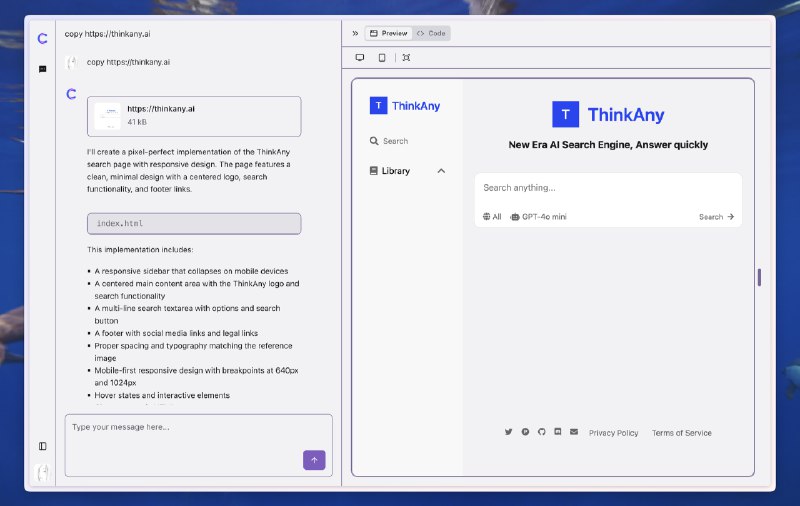The width and height of the screenshot is (800, 506).
Task: Switch to the Preview tab
Action: (x=389, y=33)
